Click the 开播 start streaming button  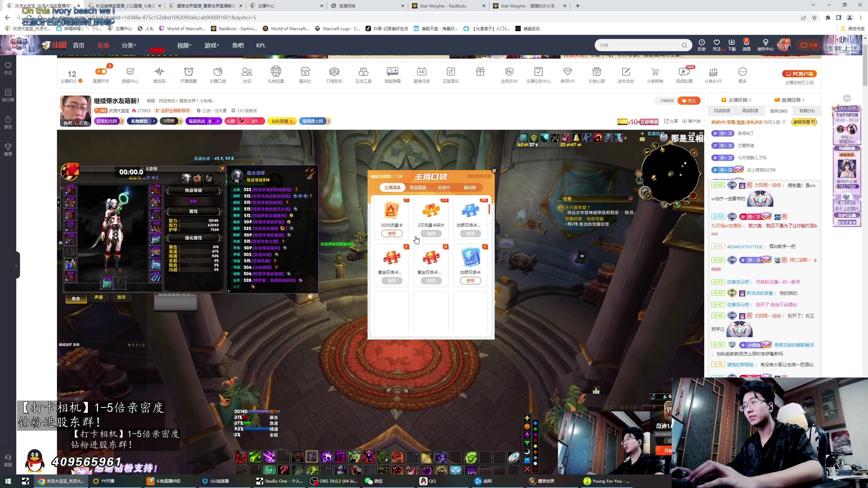809,45
